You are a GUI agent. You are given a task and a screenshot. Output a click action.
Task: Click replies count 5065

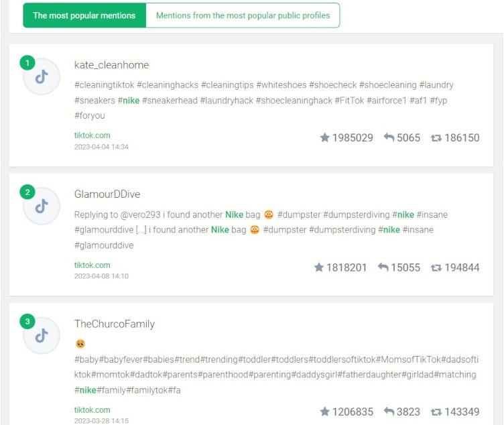(x=409, y=137)
